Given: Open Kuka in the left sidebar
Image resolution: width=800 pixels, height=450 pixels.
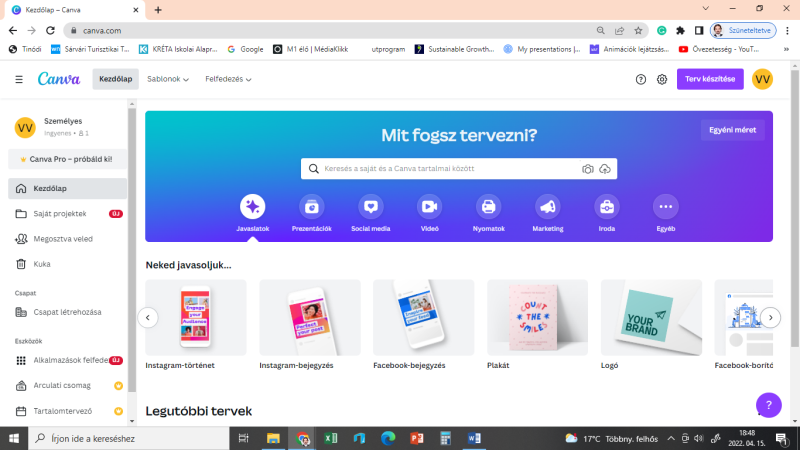Looking at the screenshot, I should (x=42, y=264).
